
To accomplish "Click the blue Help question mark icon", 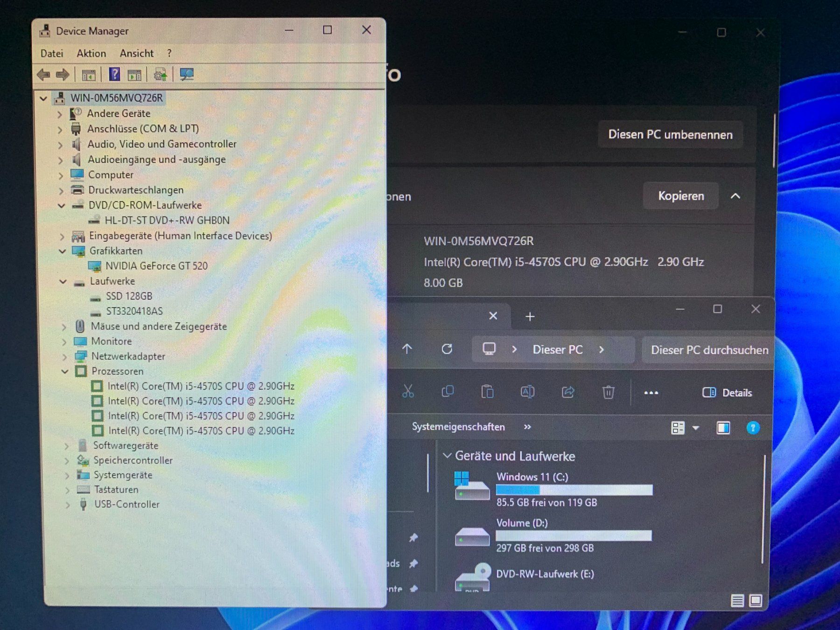I will pos(114,74).
